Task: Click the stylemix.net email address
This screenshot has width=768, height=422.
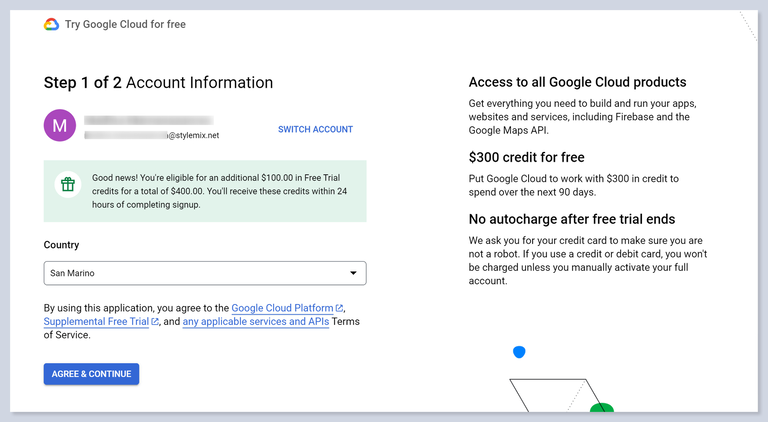Action: (151, 134)
